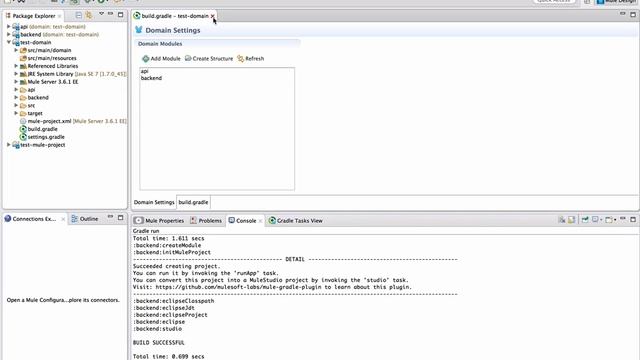Expand the backend project node

8,34
